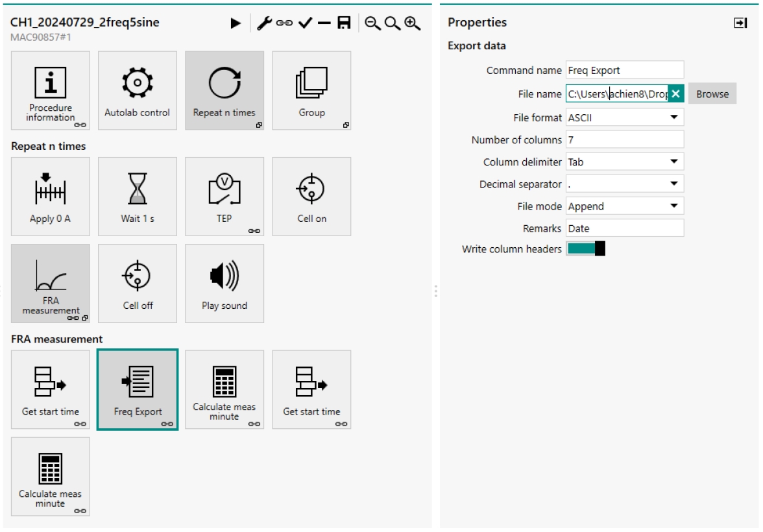Reset zoom with plain magnifier icon
Viewport: 763px width, 532px height.
(392, 23)
